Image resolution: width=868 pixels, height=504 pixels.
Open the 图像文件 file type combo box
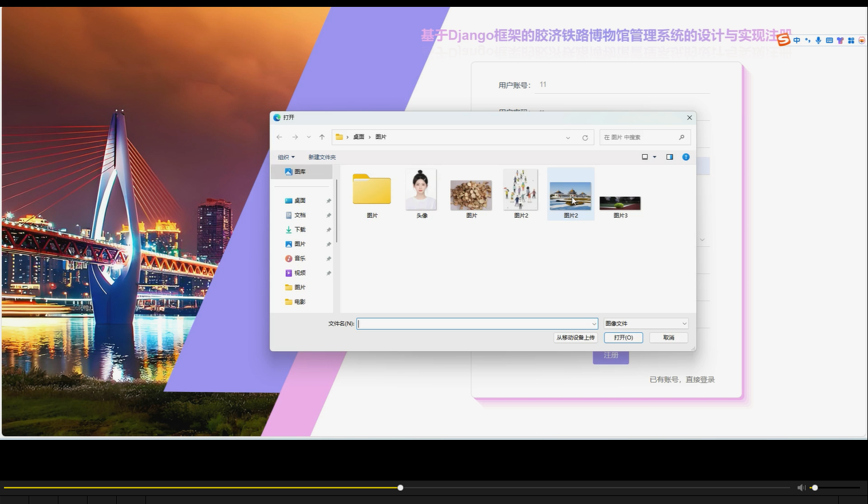(x=645, y=324)
